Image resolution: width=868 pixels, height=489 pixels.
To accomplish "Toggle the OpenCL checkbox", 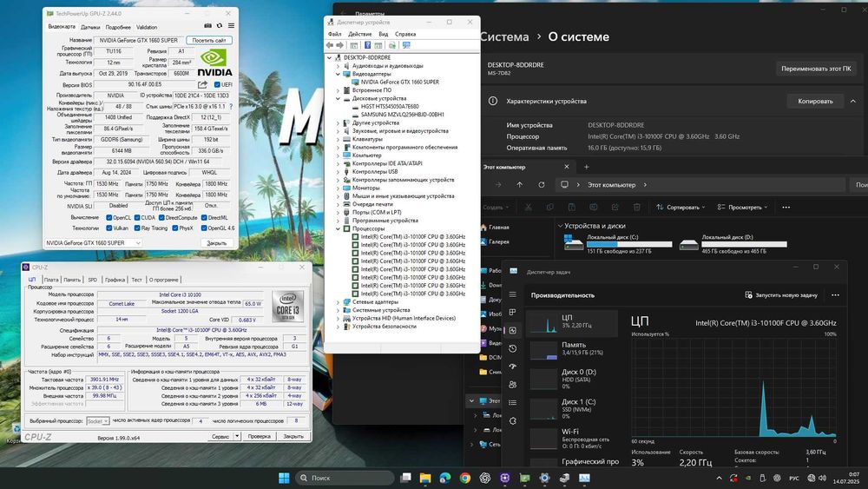I will pos(109,218).
